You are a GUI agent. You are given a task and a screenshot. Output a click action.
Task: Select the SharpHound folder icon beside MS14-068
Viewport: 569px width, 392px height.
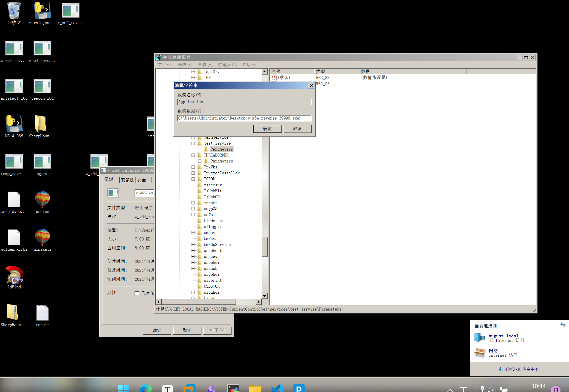[41, 124]
